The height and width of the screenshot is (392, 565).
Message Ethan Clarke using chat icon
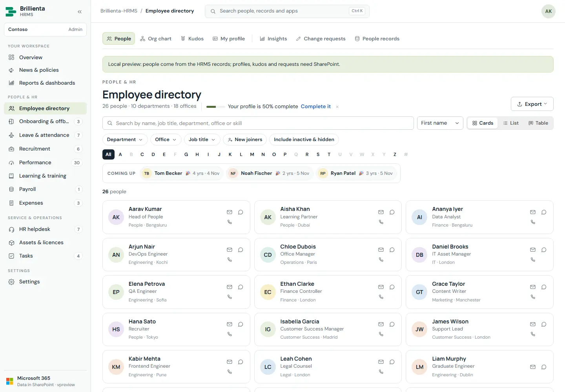392,287
